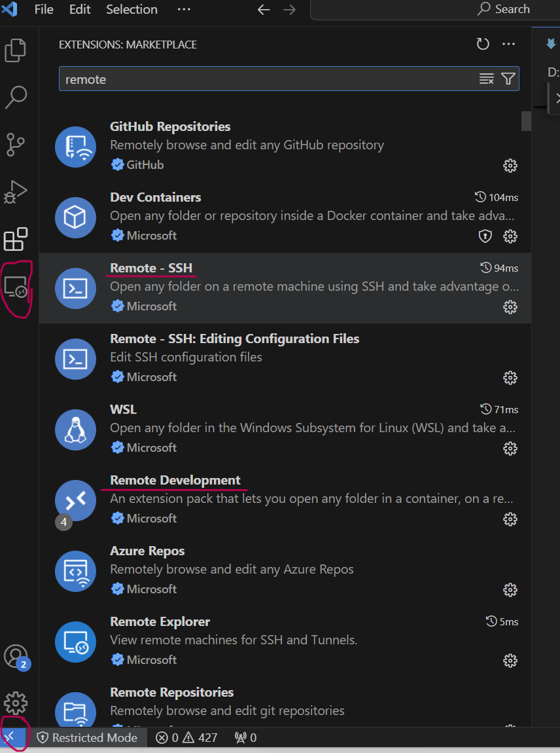Screen dimensions: 560x753
Task: Select the Dev Containers cube icon
Action: (x=75, y=217)
